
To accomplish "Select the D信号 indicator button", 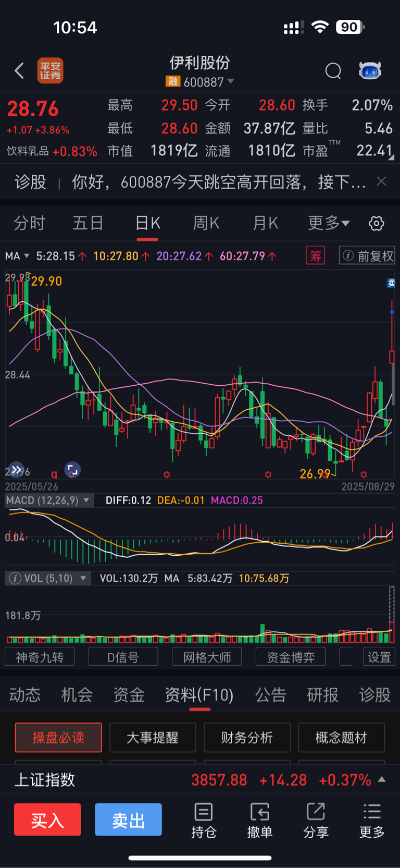I will tap(123, 657).
